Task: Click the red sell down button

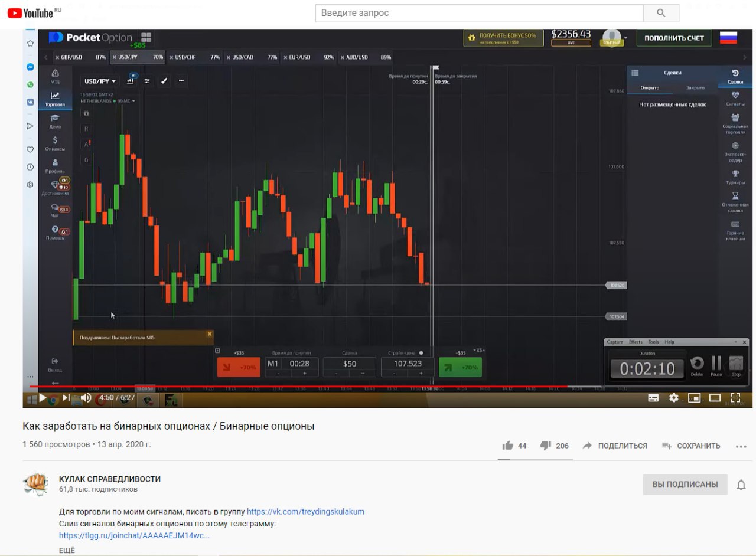Action: coord(239,367)
